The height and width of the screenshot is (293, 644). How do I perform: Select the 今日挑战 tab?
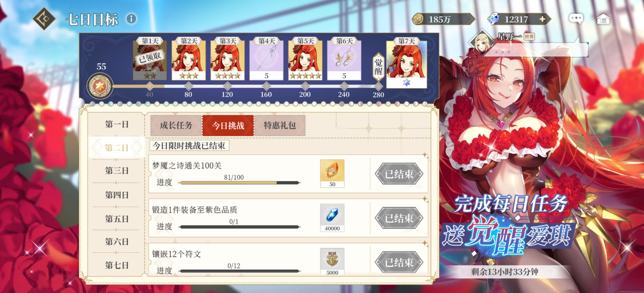tap(228, 125)
